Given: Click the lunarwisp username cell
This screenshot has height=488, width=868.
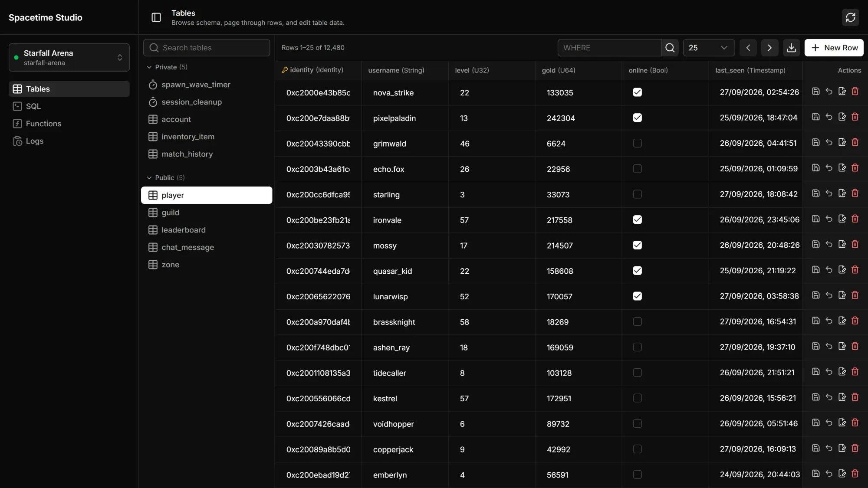Looking at the screenshot, I should (x=405, y=297).
